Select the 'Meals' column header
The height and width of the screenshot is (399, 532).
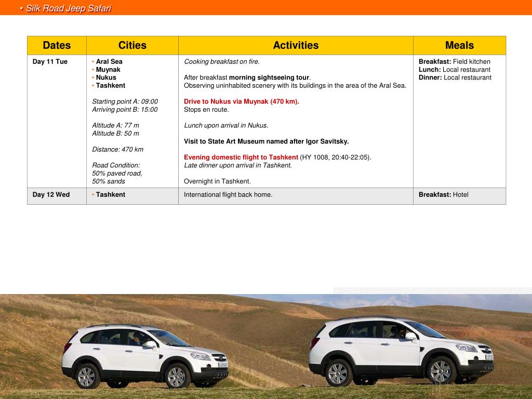[459, 45]
